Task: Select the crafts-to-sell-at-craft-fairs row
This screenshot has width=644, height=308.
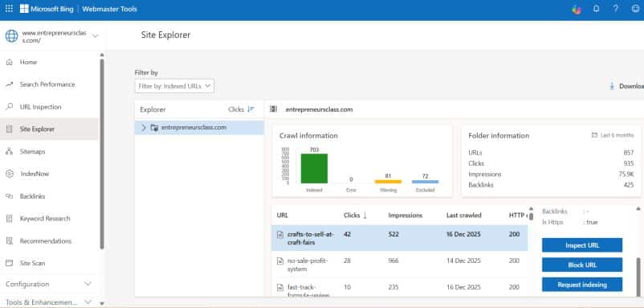Action: (399, 238)
